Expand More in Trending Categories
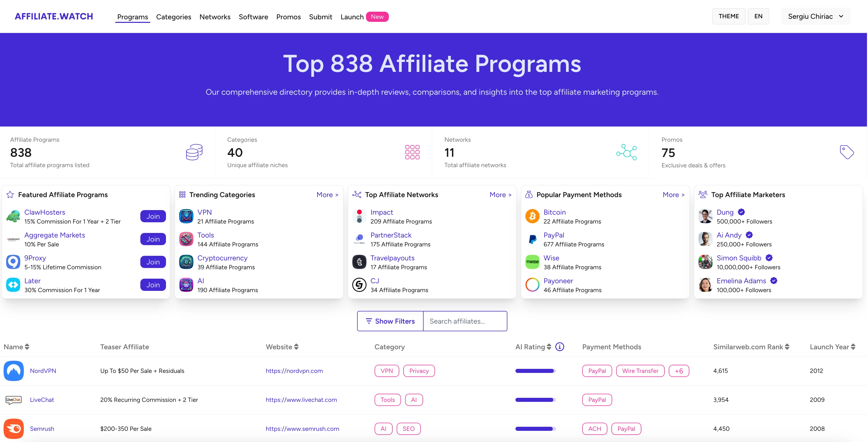Viewport: 868px width, 442px height. click(327, 195)
